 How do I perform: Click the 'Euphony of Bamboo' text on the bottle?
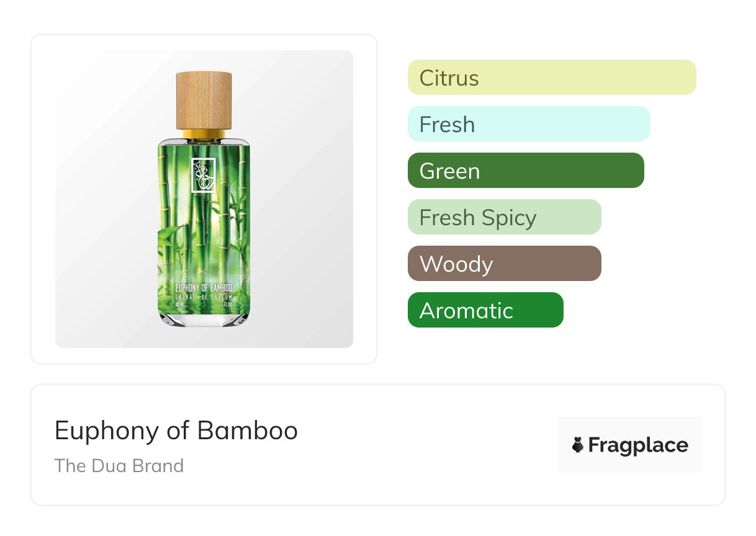204,288
